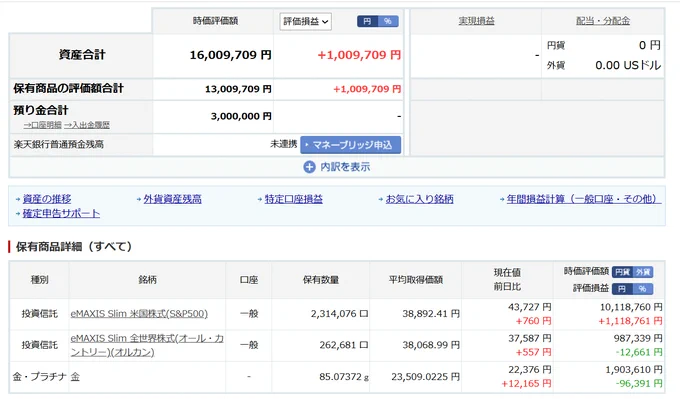Click the 平均取得価額 column header
This screenshot has width=680, height=399.
coord(415,280)
